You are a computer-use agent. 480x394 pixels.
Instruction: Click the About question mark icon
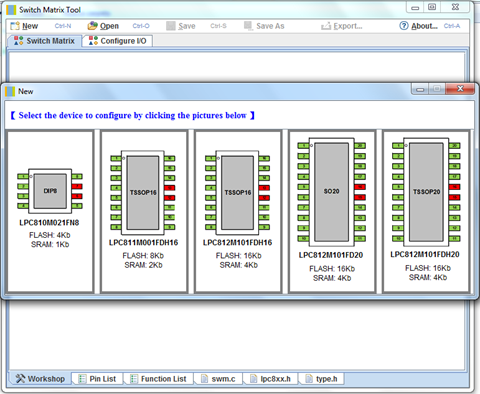click(x=404, y=26)
